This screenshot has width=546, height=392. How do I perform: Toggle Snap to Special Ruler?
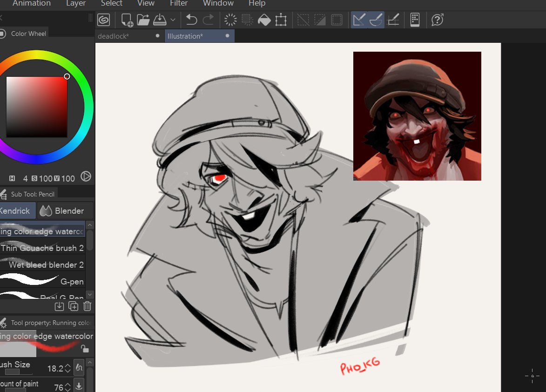click(x=376, y=20)
